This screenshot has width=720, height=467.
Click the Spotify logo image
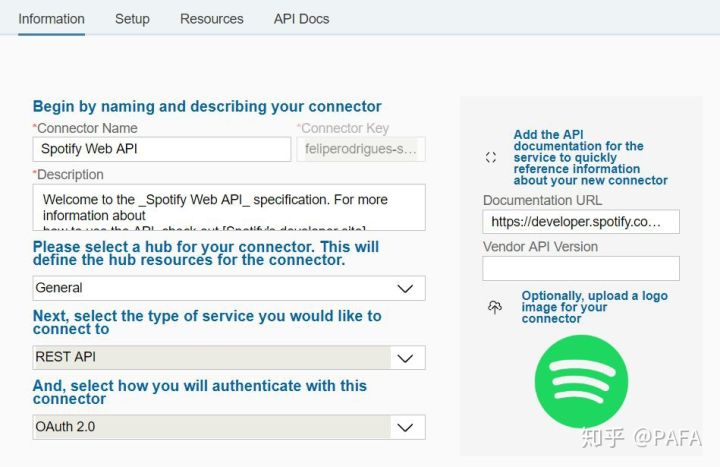tap(581, 381)
